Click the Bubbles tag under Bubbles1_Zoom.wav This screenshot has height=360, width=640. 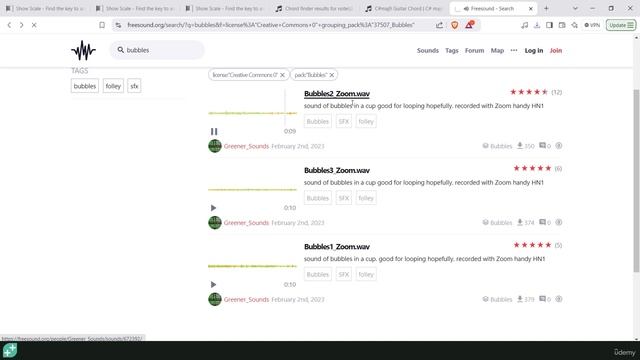click(x=318, y=275)
